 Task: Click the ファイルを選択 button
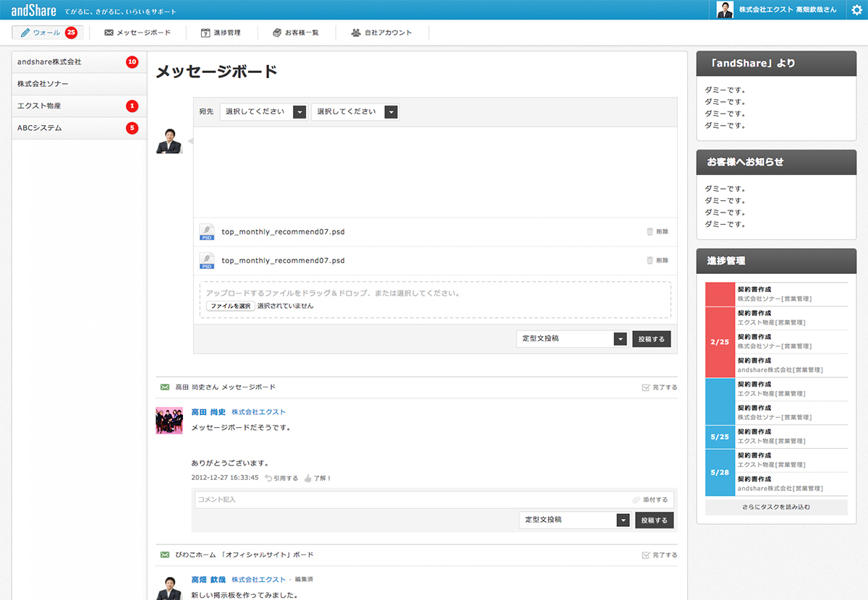click(x=231, y=306)
